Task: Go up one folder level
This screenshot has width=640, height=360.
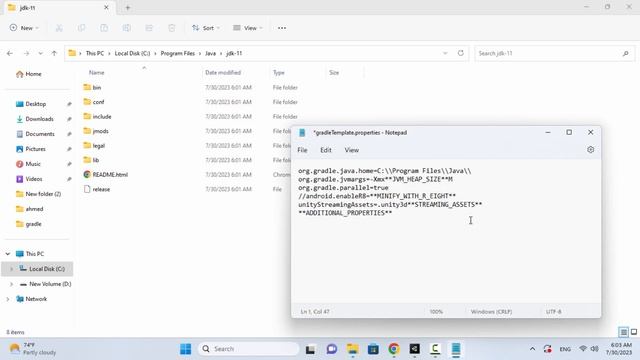Action: pos(54,53)
